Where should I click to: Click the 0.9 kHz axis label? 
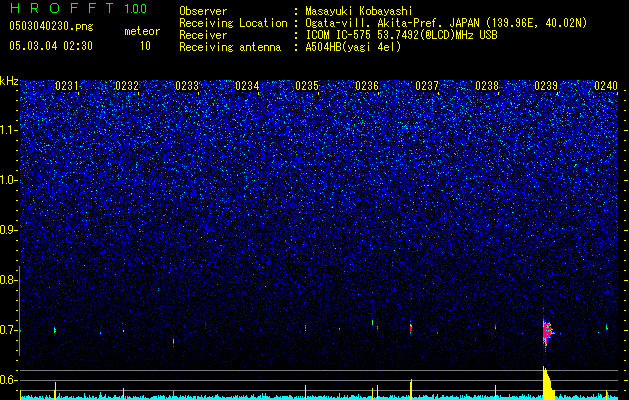(7, 230)
